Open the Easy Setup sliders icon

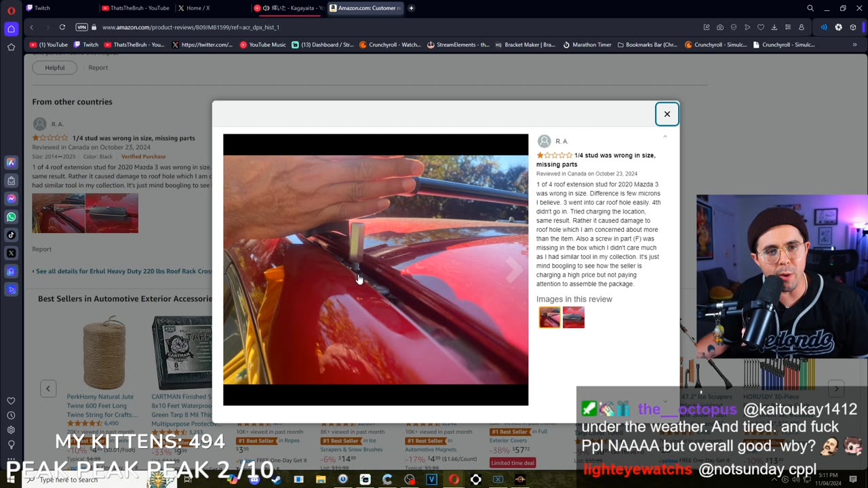[x=788, y=27]
